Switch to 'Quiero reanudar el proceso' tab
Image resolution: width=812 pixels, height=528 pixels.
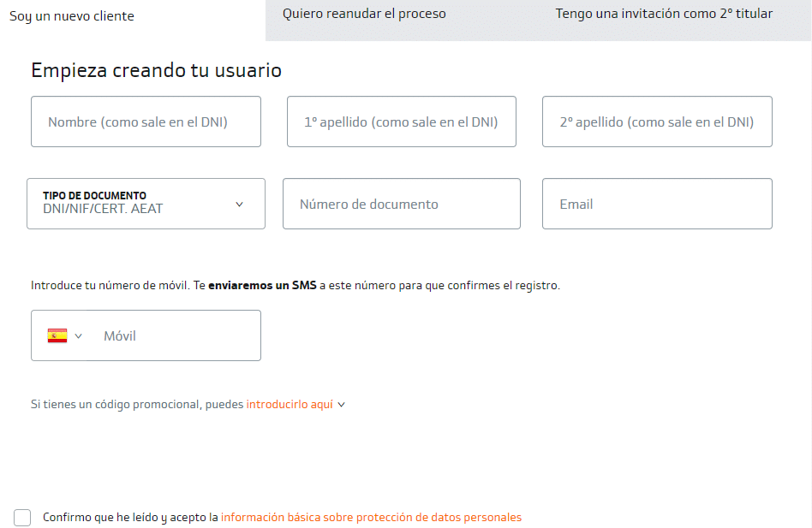[x=364, y=14]
